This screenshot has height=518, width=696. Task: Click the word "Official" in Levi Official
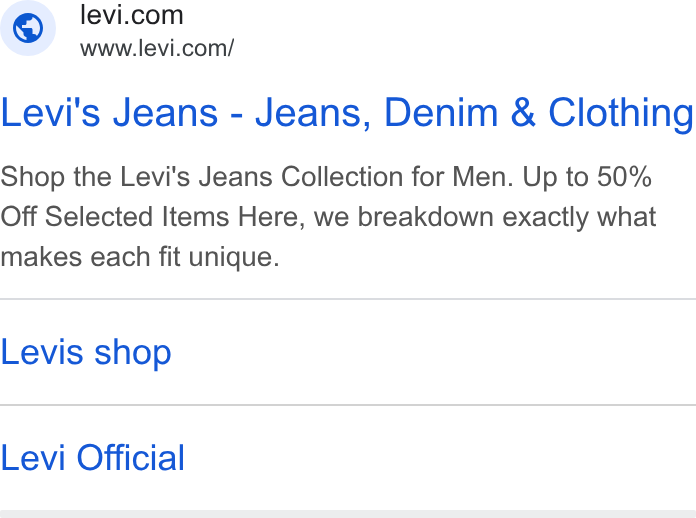pyautogui.click(x=130, y=458)
